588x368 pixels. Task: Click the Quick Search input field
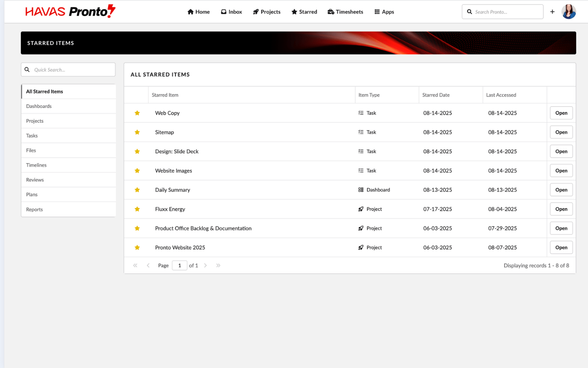point(71,70)
